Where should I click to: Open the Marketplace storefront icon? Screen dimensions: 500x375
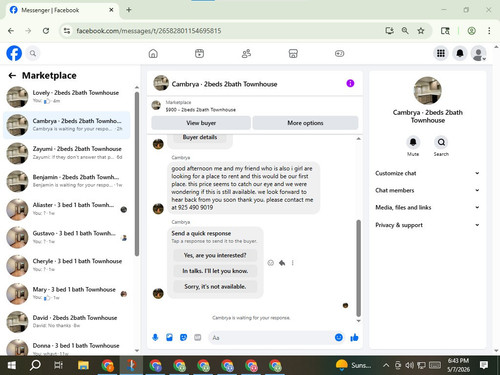293,53
